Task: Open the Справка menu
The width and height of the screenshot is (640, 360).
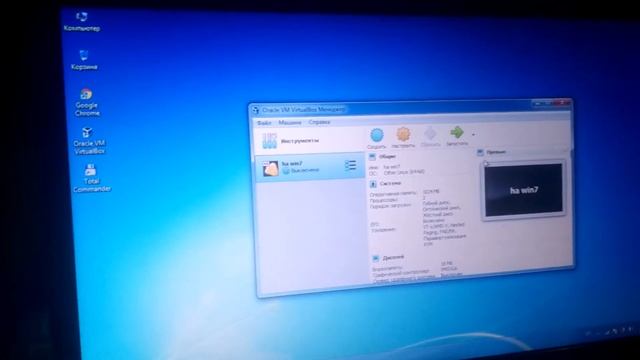Action: [319, 122]
